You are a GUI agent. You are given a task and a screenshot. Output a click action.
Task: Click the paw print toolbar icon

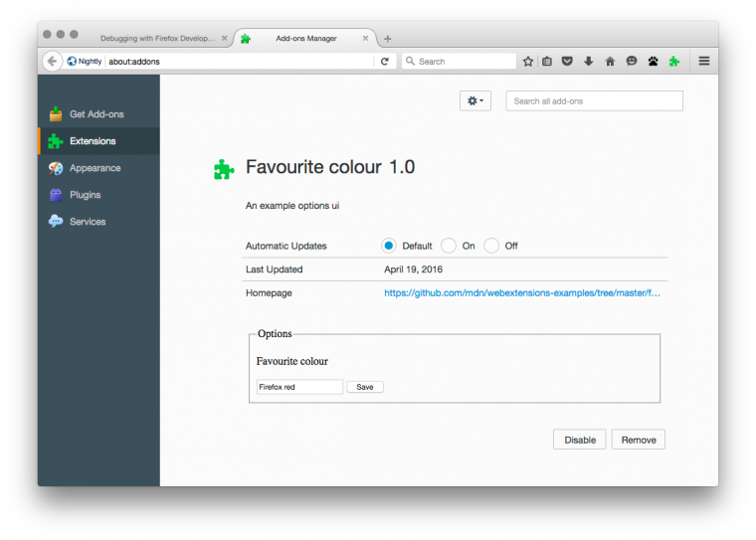click(654, 62)
